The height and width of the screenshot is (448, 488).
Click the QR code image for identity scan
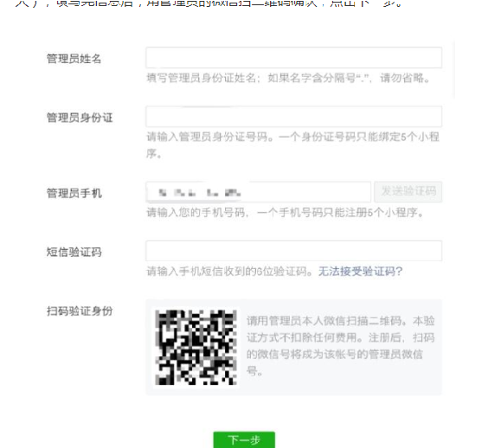196,347
